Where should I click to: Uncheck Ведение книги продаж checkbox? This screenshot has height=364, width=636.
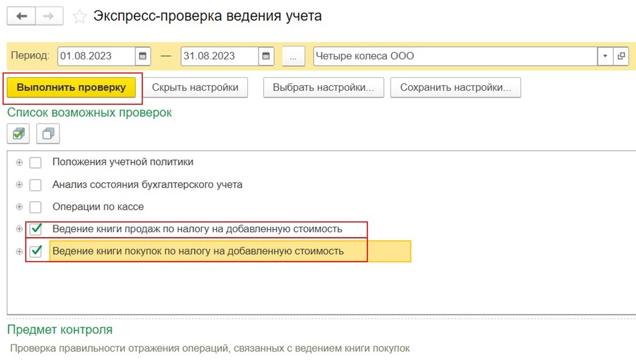coord(36,229)
